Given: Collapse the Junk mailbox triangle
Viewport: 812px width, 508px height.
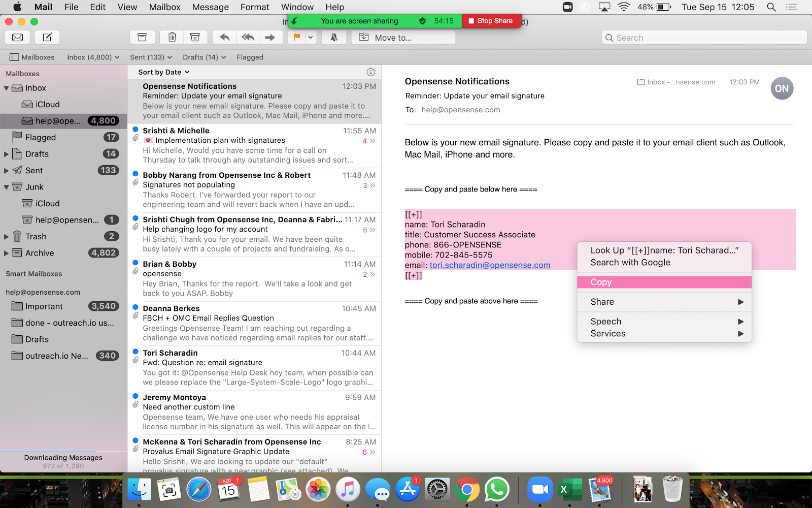Looking at the screenshot, I should pos(6,187).
